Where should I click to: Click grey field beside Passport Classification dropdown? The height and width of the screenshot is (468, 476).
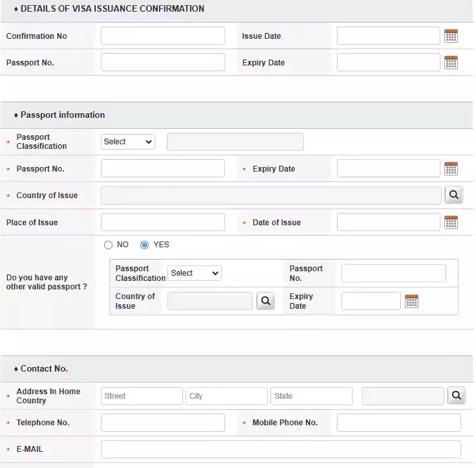point(235,142)
